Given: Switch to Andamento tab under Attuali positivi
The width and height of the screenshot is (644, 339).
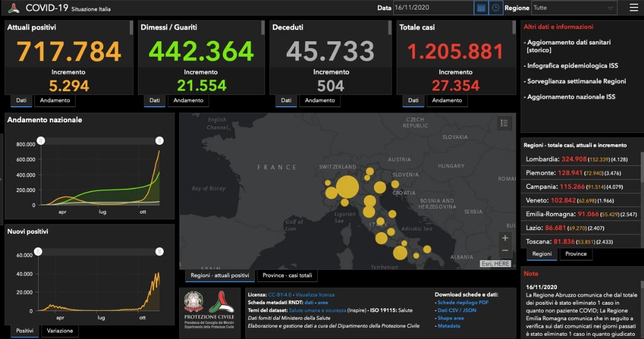Looking at the screenshot, I should [55, 100].
